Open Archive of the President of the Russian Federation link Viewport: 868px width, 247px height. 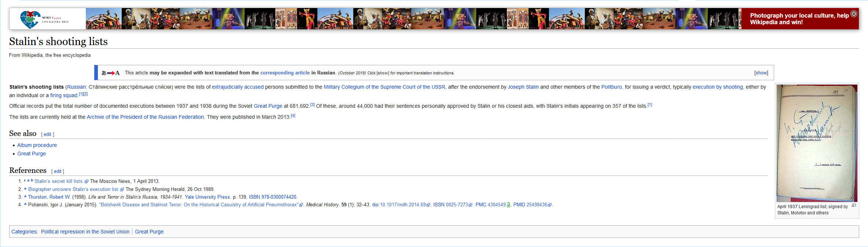click(x=145, y=117)
